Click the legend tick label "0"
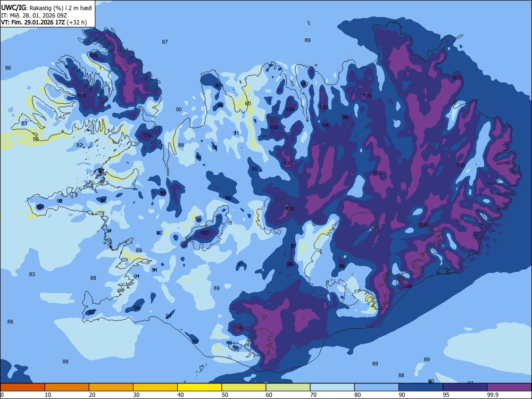This screenshot has height=399, width=532. 2,395
